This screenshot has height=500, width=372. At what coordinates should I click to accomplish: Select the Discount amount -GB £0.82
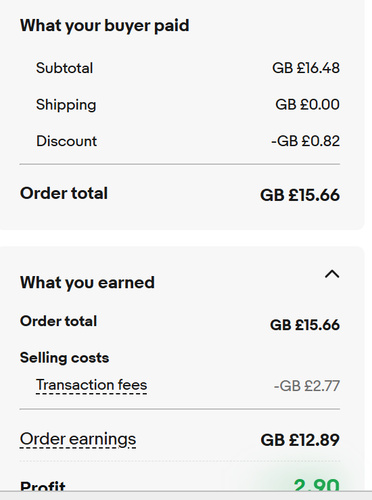coord(305,141)
